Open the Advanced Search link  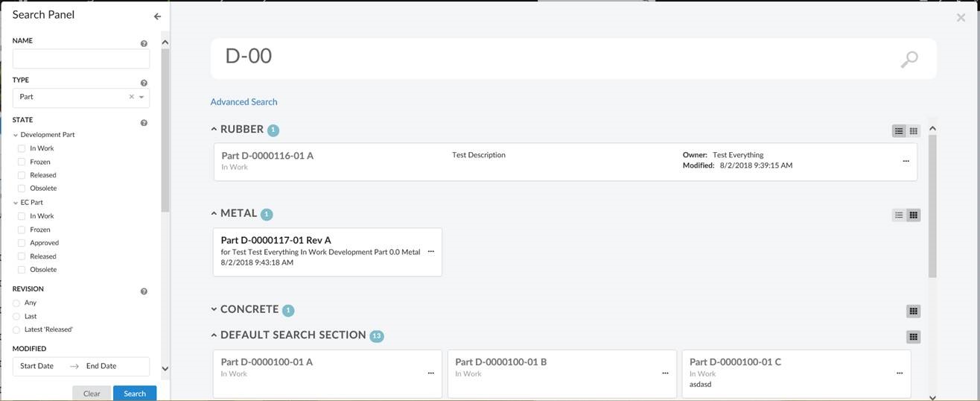point(244,102)
